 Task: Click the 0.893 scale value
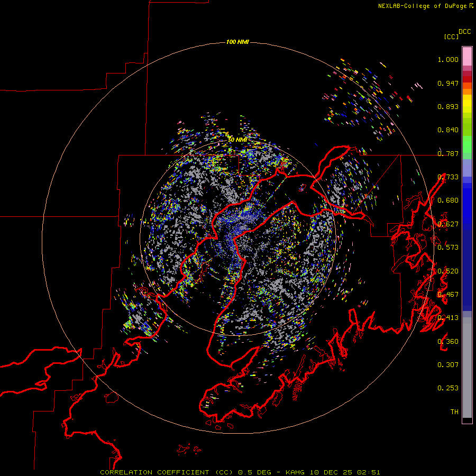coord(448,106)
